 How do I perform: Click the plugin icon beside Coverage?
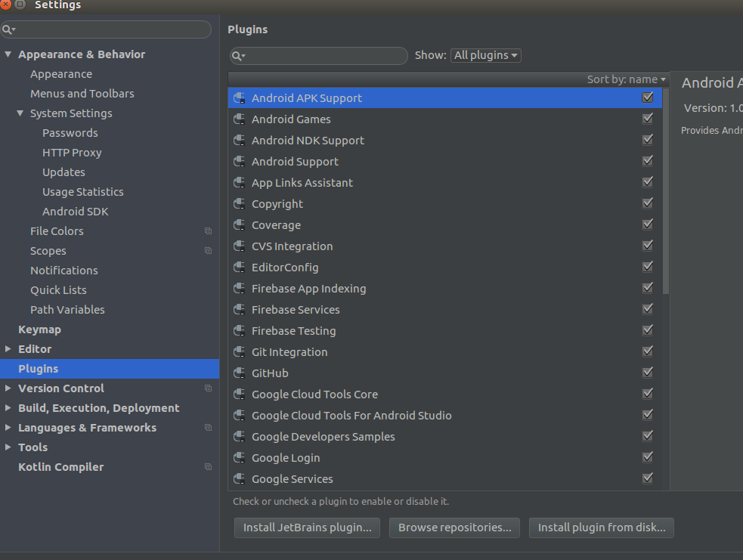[x=240, y=225]
